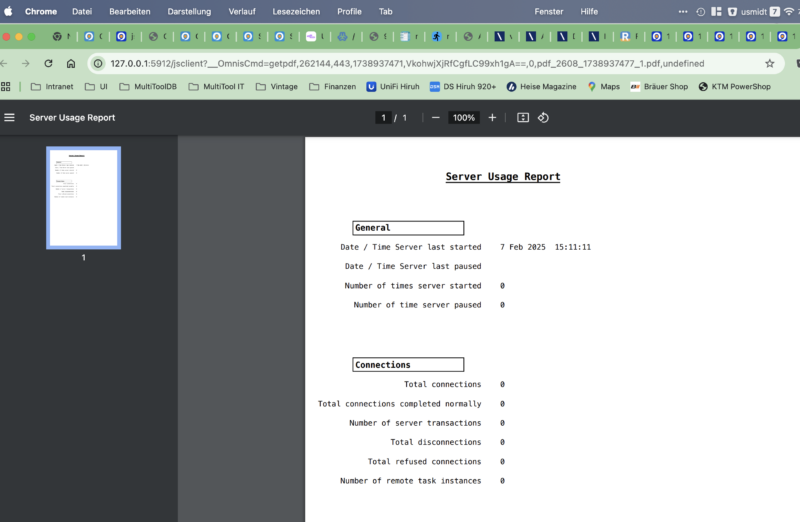Click the fit to page icon
Image resolution: width=800 pixels, height=522 pixels.
point(523,118)
